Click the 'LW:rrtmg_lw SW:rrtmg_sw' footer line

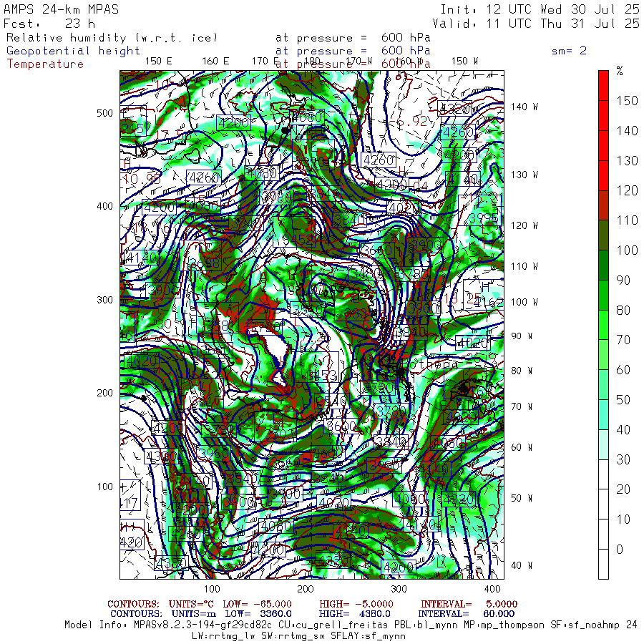(x=298, y=636)
